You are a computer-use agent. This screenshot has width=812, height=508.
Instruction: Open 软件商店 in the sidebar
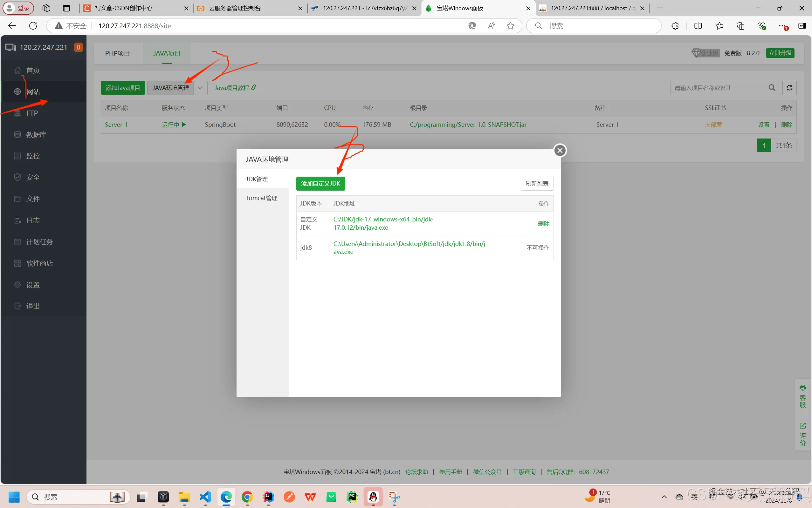click(39, 263)
